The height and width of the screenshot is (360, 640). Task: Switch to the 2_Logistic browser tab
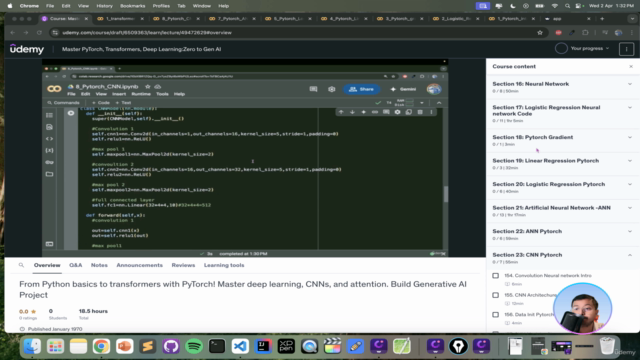455,19
